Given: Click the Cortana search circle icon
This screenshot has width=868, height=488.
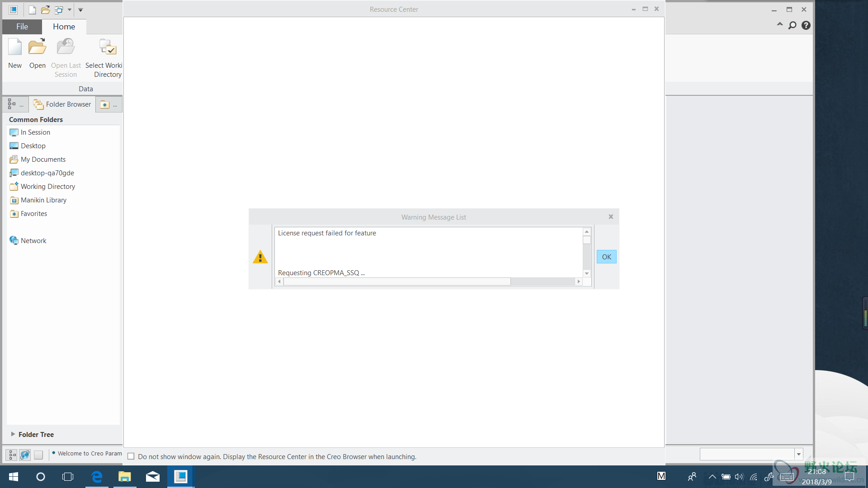Looking at the screenshot, I should pyautogui.click(x=41, y=477).
